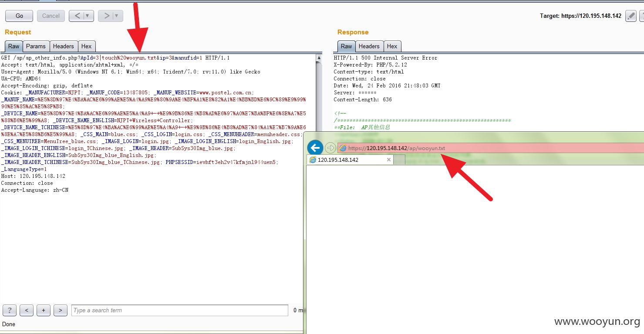The height and width of the screenshot is (334, 644).
Task: Click the browser address bar URL
Action: click(397, 148)
